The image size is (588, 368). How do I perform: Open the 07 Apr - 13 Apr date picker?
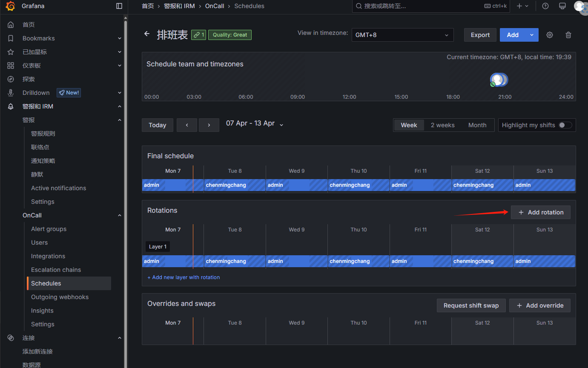[x=255, y=123]
